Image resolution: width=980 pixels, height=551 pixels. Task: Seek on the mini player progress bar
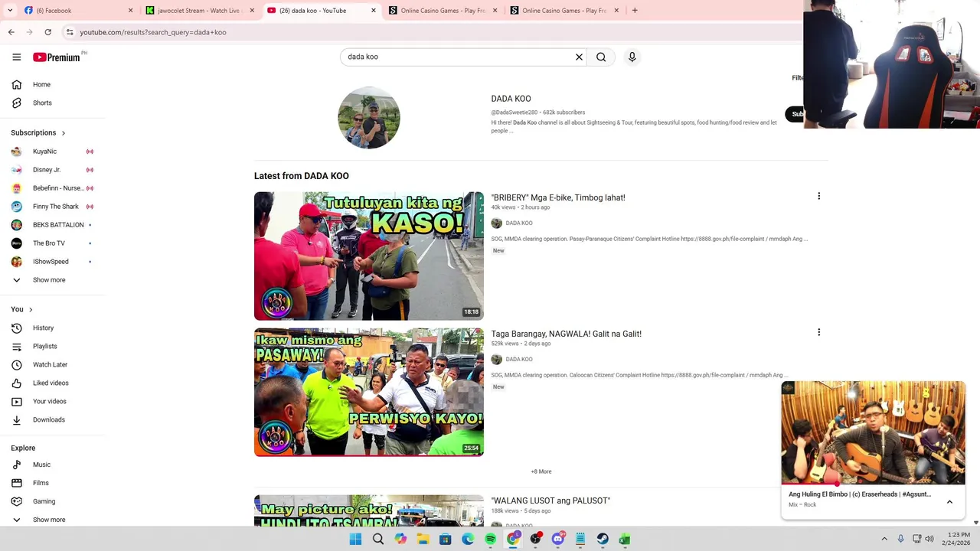[873, 484]
